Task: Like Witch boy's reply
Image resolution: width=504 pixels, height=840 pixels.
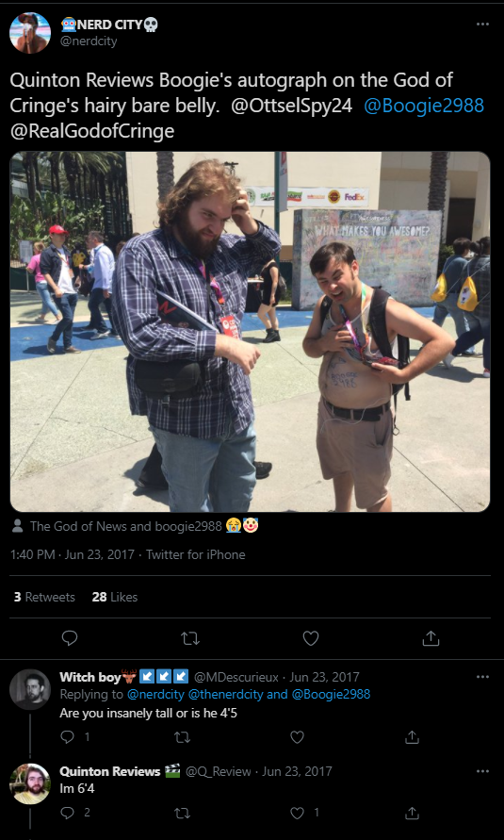Action: [297, 737]
